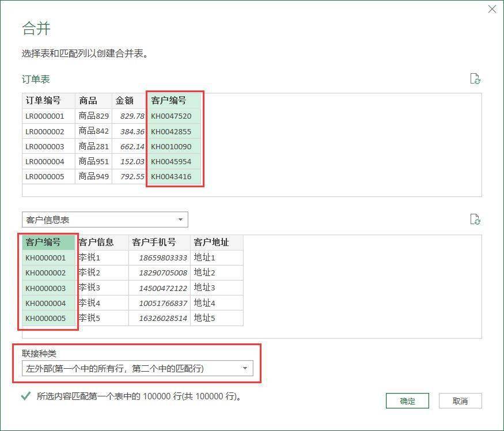Click cell KH0045954
504x431 pixels.
pyautogui.click(x=174, y=161)
